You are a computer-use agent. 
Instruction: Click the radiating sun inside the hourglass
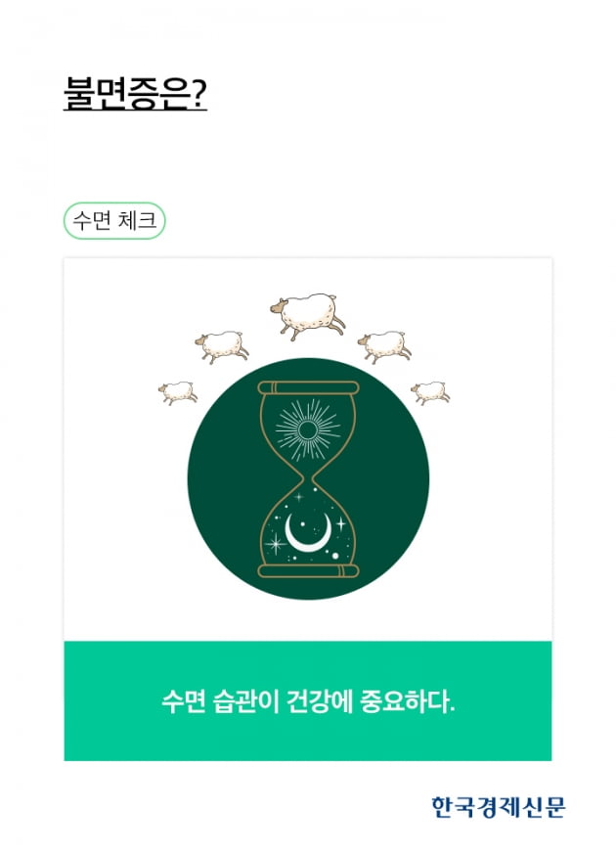[308, 430]
